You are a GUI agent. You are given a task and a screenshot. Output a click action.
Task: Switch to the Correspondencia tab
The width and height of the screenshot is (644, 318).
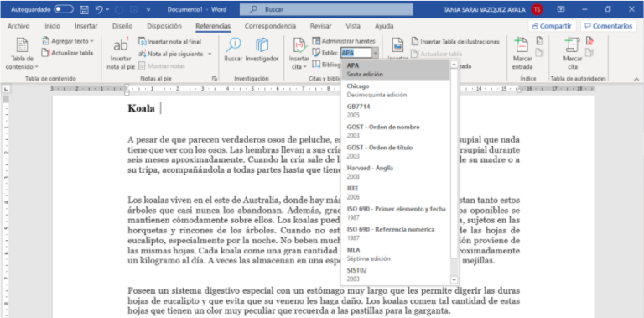(x=270, y=26)
